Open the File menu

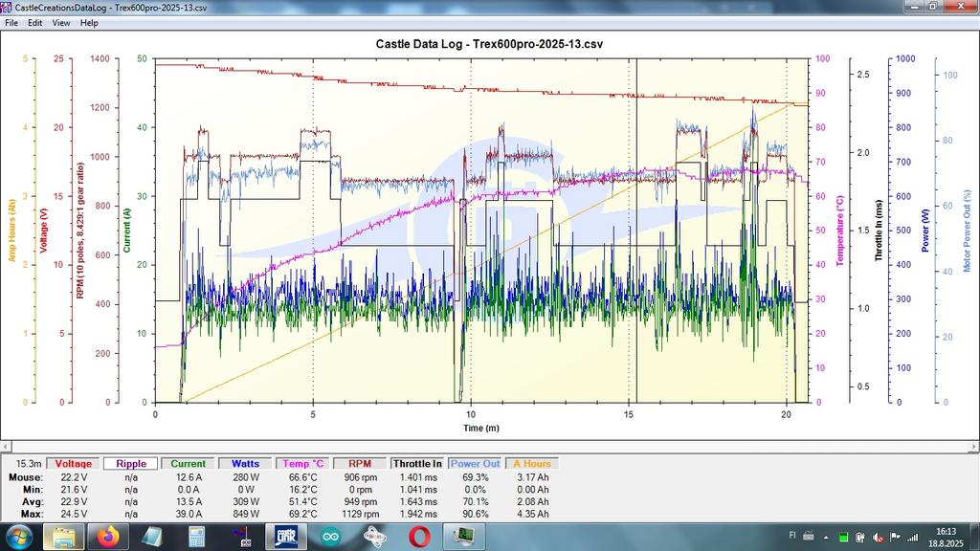click(x=11, y=22)
